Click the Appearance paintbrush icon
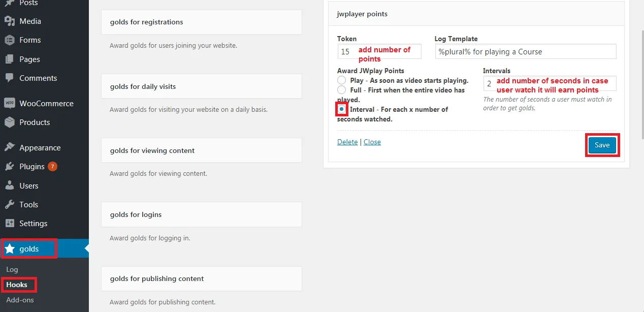Image resolution: width=644 pixels, height=312 pixels. [9, 148]
